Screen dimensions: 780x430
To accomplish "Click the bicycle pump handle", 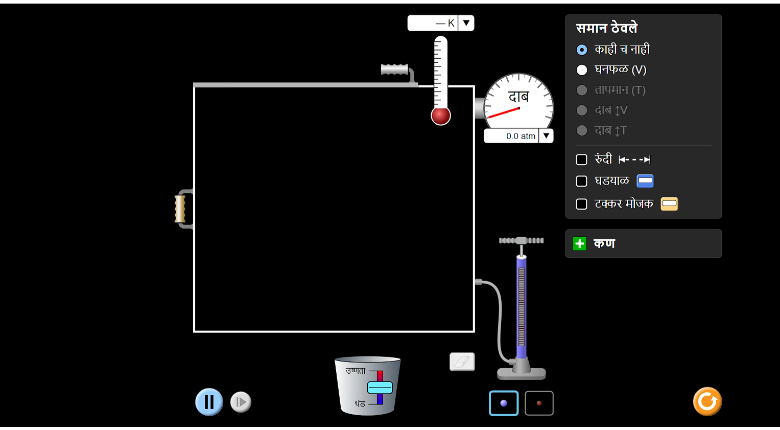I will pyautogui.click(x=521, y=240).
